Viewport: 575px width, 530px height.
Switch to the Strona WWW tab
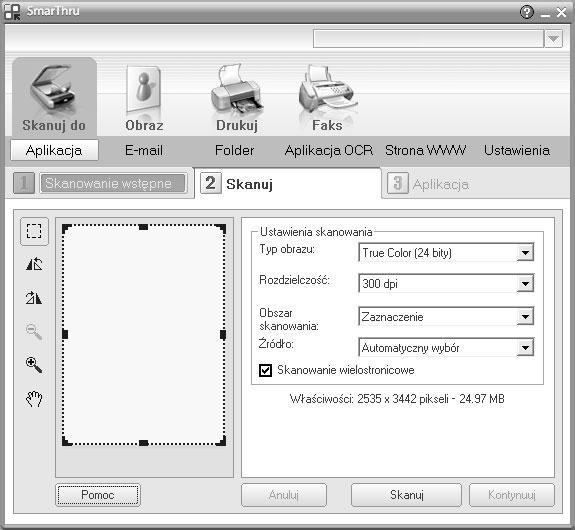(425, 150)
